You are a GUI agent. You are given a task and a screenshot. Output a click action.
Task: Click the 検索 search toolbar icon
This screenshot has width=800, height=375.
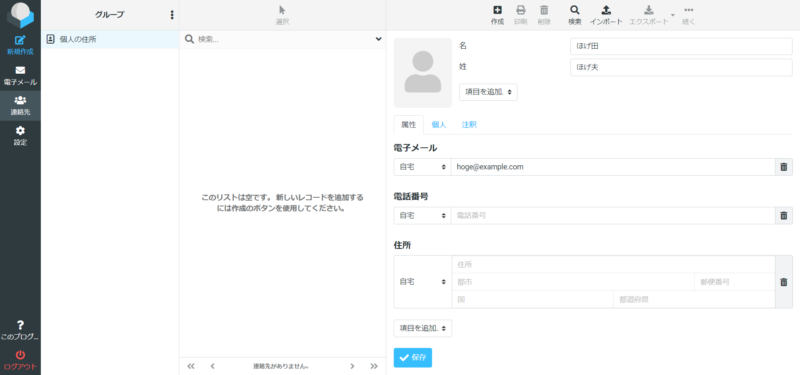click(x=574, y=15)
